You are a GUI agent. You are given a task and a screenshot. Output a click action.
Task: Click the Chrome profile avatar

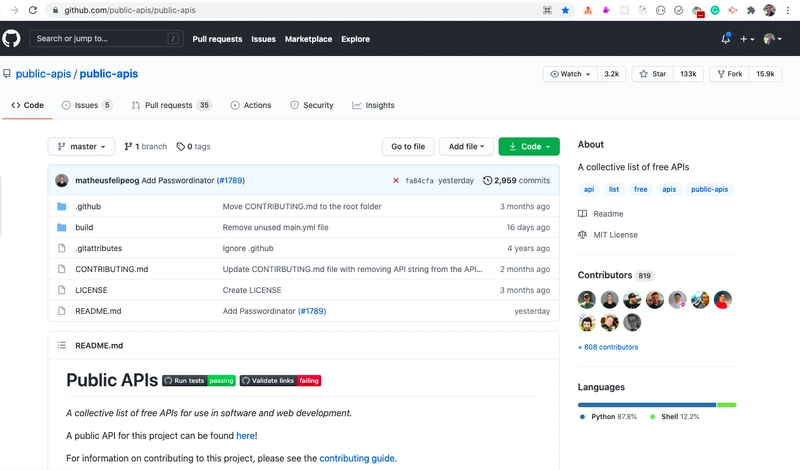point(769,10)
